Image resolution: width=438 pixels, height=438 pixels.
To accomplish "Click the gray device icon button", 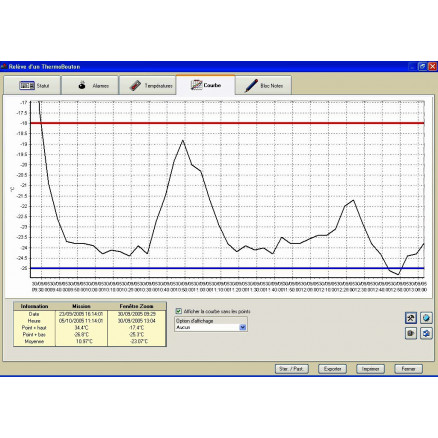I will click(411, 333).
